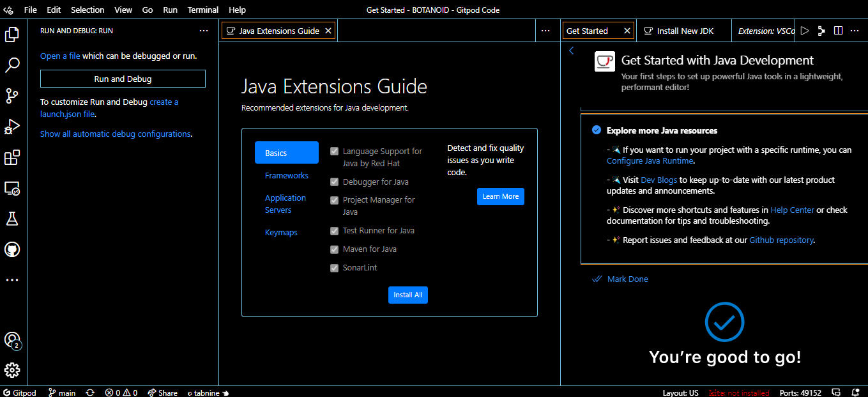This screenshot has height=397, width=868.
Task: Click the Share status bar item
Action: (x=163, y=393)
